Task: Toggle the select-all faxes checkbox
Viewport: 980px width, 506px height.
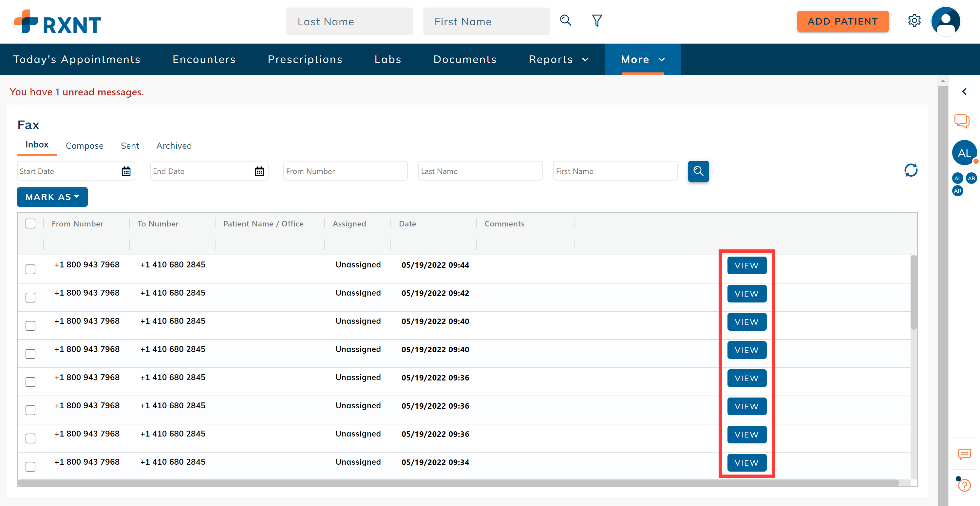Action: (30, 224)
